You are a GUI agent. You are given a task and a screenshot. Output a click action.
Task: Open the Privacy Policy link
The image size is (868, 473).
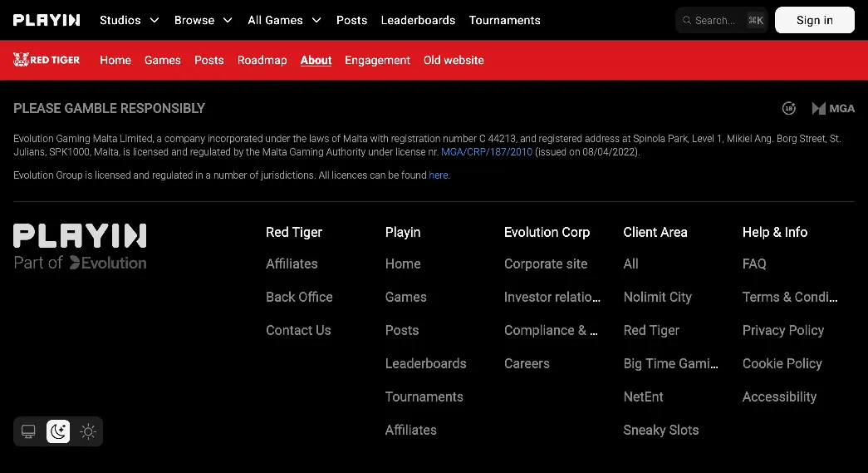click(x=782, y=330)
